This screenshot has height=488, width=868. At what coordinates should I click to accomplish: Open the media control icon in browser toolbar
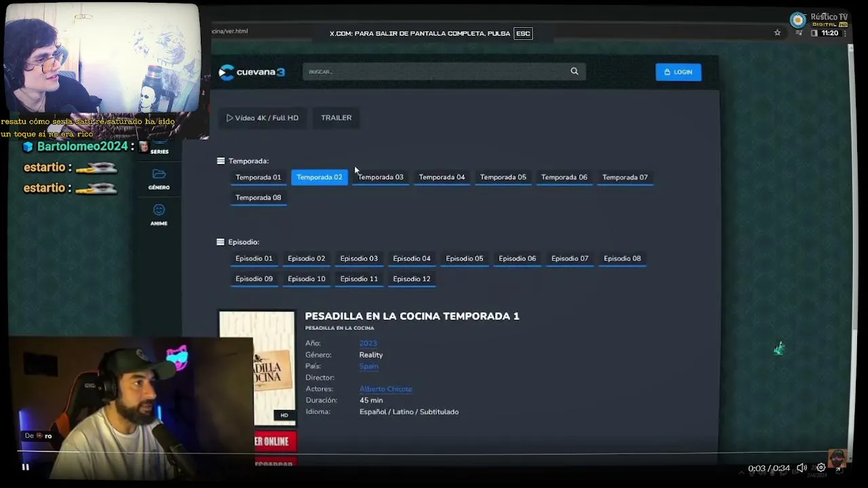coord(800,33)
